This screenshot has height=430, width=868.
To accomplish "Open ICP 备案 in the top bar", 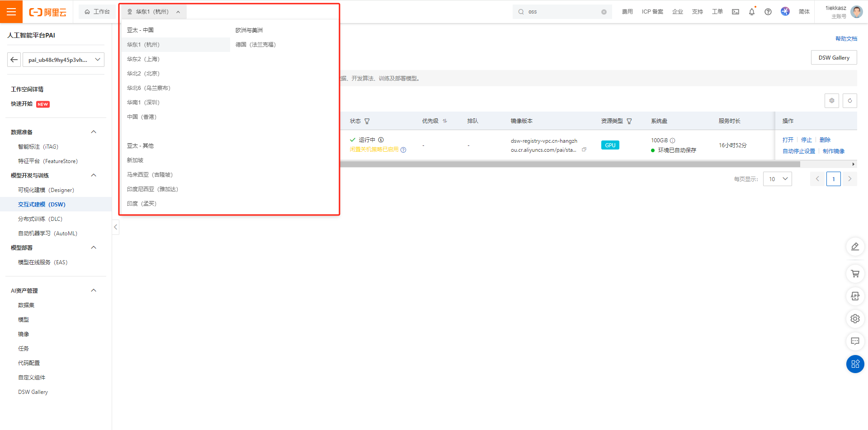I will coord(652,12).
